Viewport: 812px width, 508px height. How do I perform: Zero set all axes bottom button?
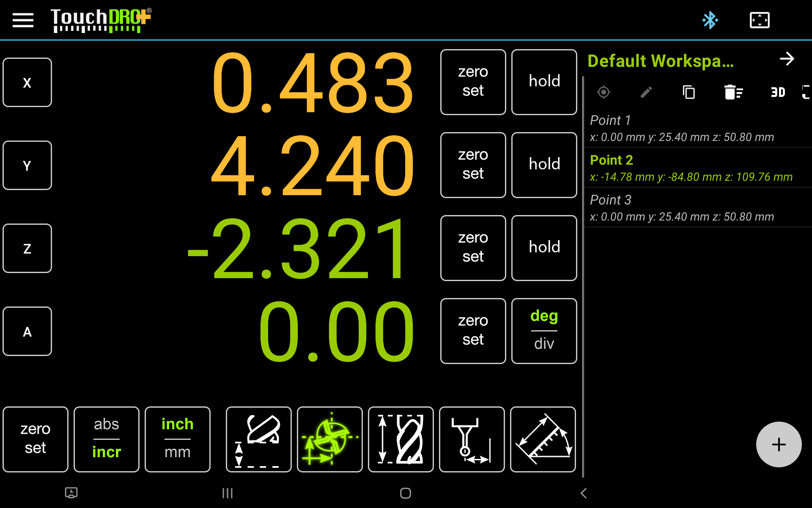(x=36, y=439)
